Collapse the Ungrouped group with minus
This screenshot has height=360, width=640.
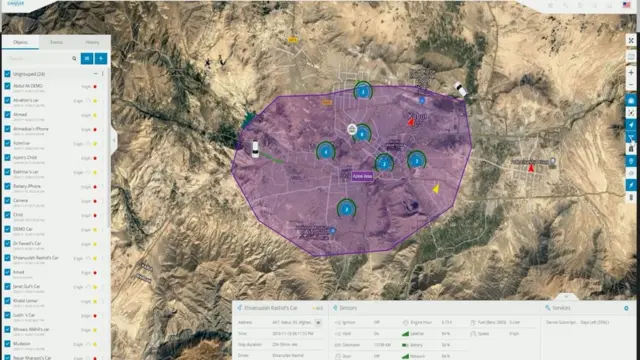click(x=96, y=74)
